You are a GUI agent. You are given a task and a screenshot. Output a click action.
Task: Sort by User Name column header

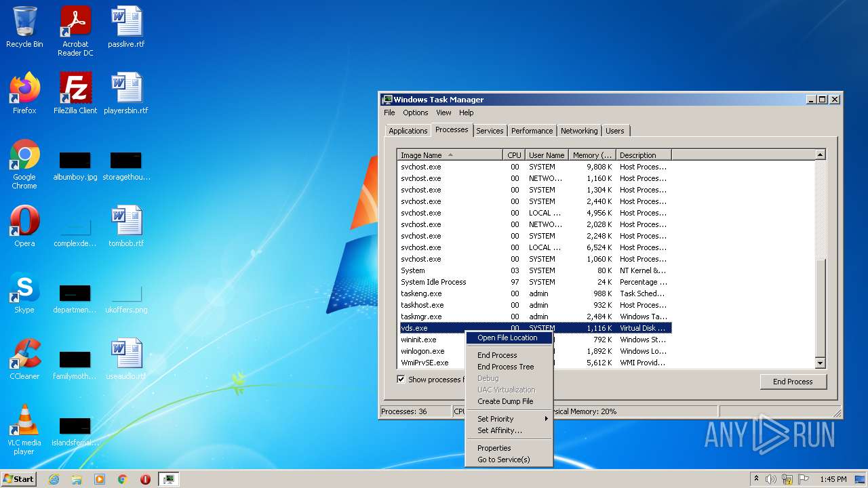point(547,155)
